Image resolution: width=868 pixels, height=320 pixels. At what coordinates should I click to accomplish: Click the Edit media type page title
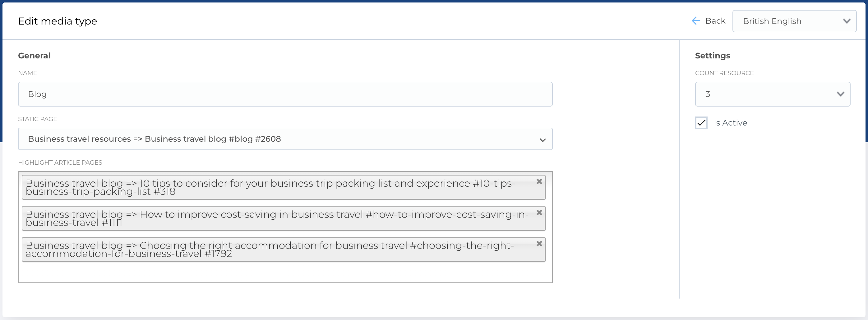tap(58, 21)
